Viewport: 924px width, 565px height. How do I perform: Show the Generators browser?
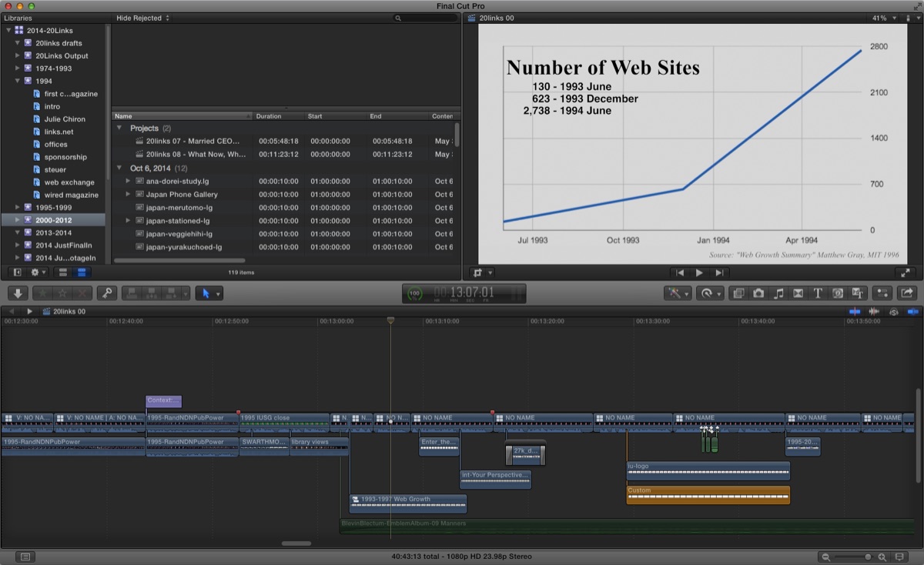click(x=838, y=293)
